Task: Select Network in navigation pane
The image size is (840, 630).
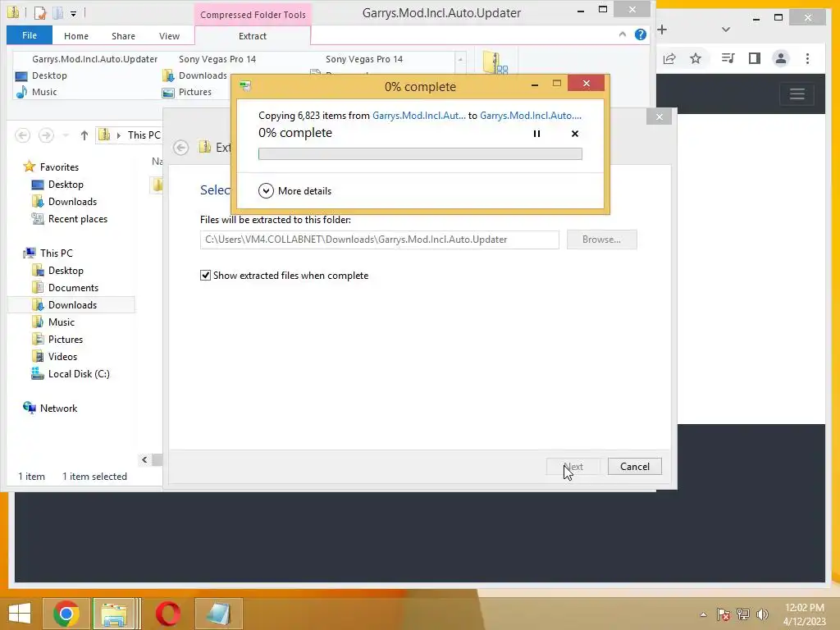Action: click(50, 409)
